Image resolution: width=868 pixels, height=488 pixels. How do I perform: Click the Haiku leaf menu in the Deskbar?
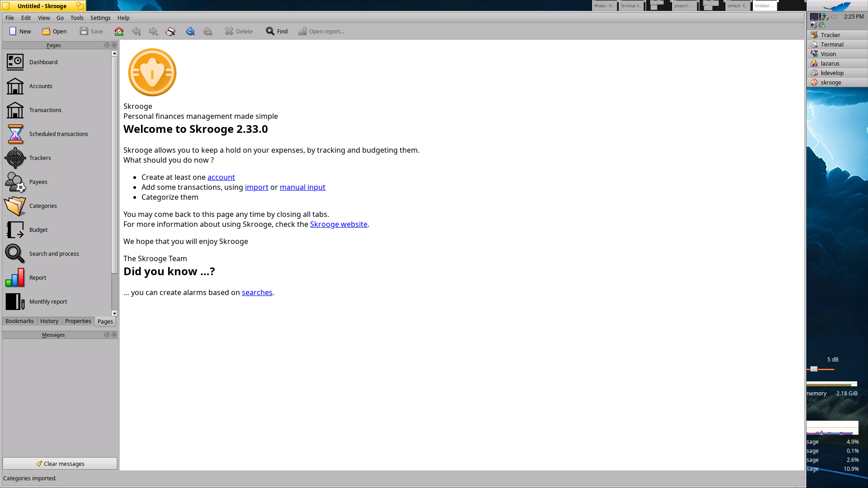[x=837, y=6]
